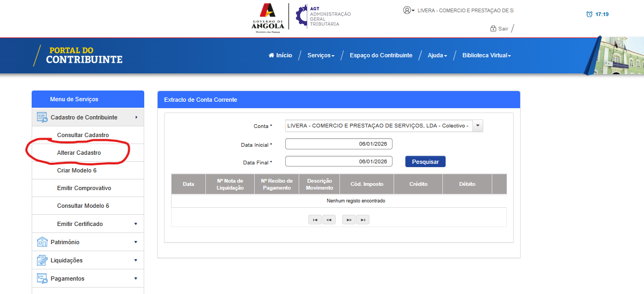Click the Património house icon

click(x=42, y=242)
